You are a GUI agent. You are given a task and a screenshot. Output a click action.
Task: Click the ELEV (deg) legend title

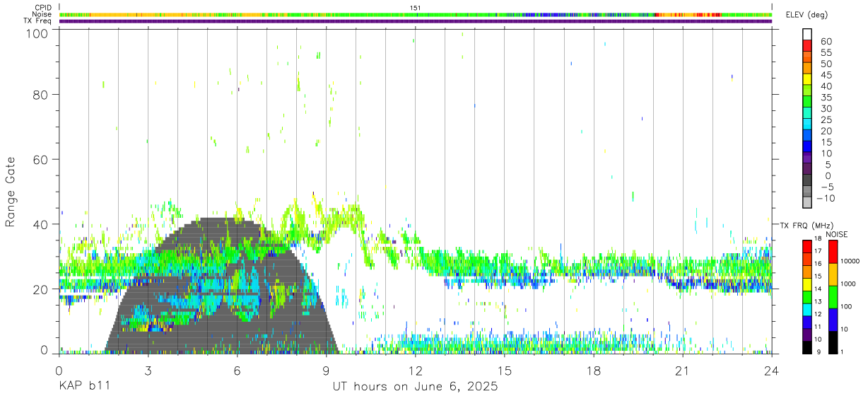coord(807,15)
